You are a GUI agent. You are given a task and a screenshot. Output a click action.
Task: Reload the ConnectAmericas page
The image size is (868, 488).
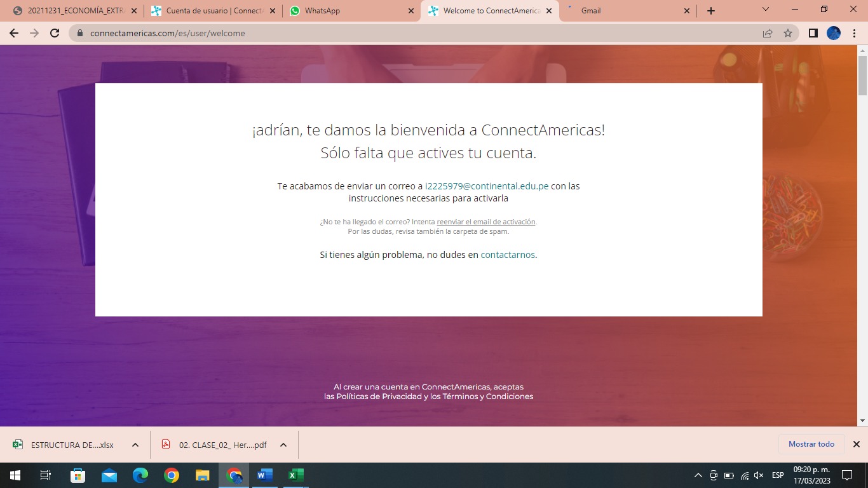[x=55, y=33]
